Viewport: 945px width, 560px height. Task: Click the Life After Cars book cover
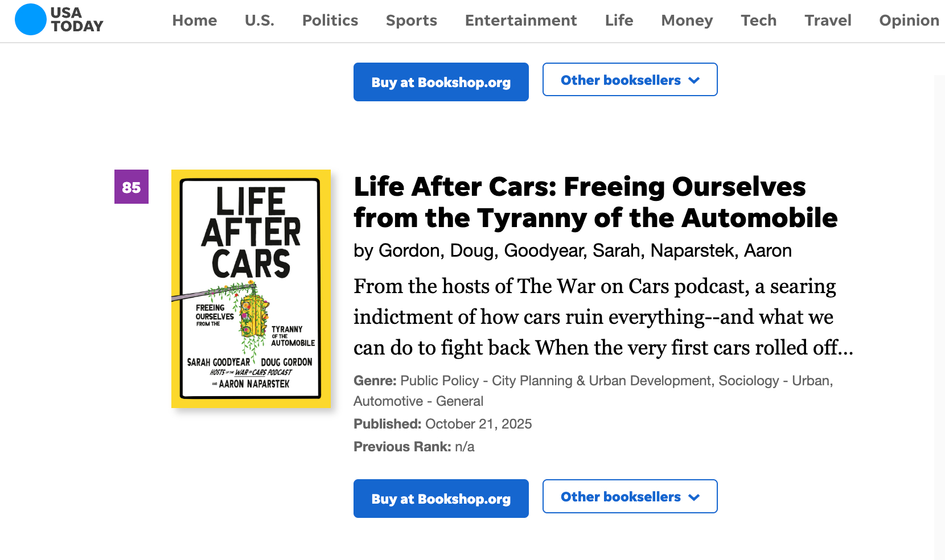coord(251,289)
